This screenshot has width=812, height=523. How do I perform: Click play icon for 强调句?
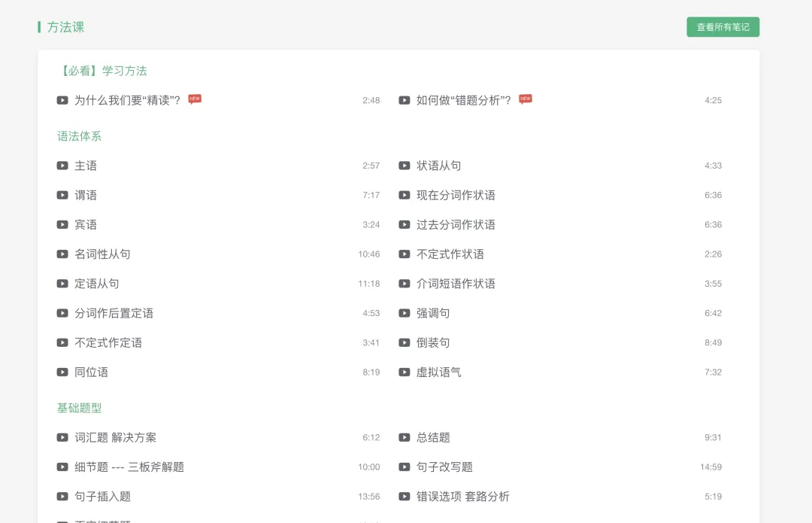tap(404, 313)
